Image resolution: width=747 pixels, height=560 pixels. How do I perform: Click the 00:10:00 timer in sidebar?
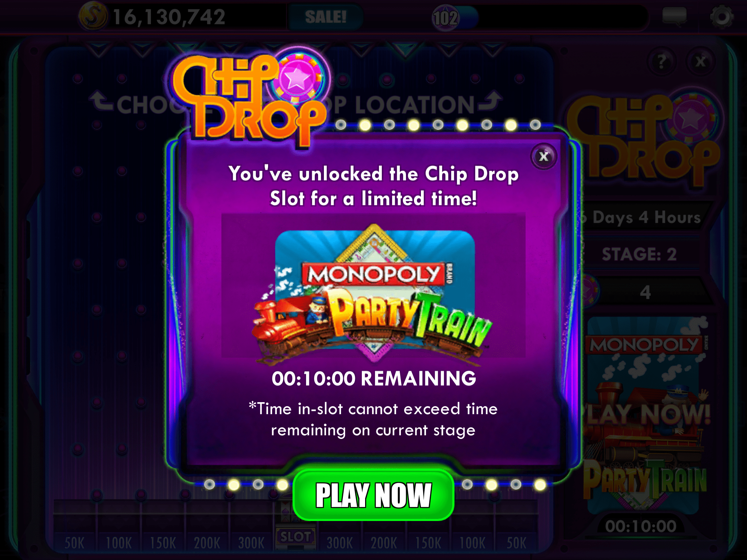tap(641, 526)
